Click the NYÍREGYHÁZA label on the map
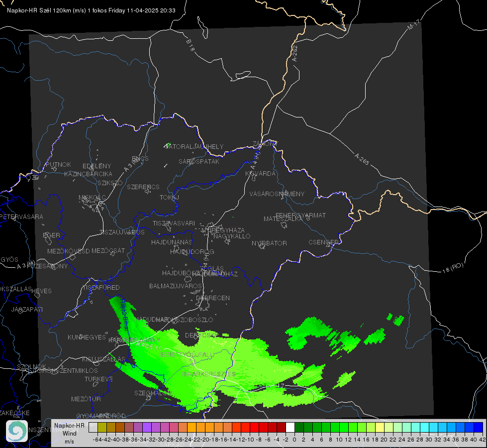 pyautogui.click(x=223, y=230)
